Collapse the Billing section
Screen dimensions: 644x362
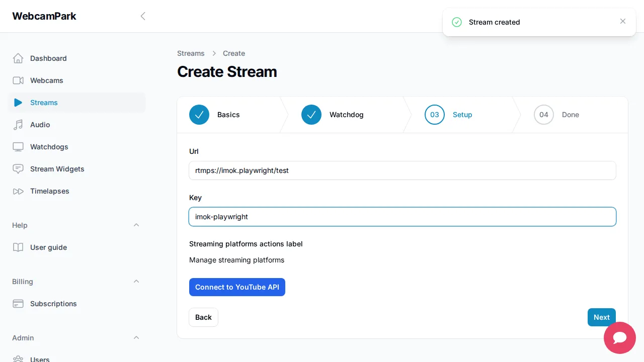[136, 281]
